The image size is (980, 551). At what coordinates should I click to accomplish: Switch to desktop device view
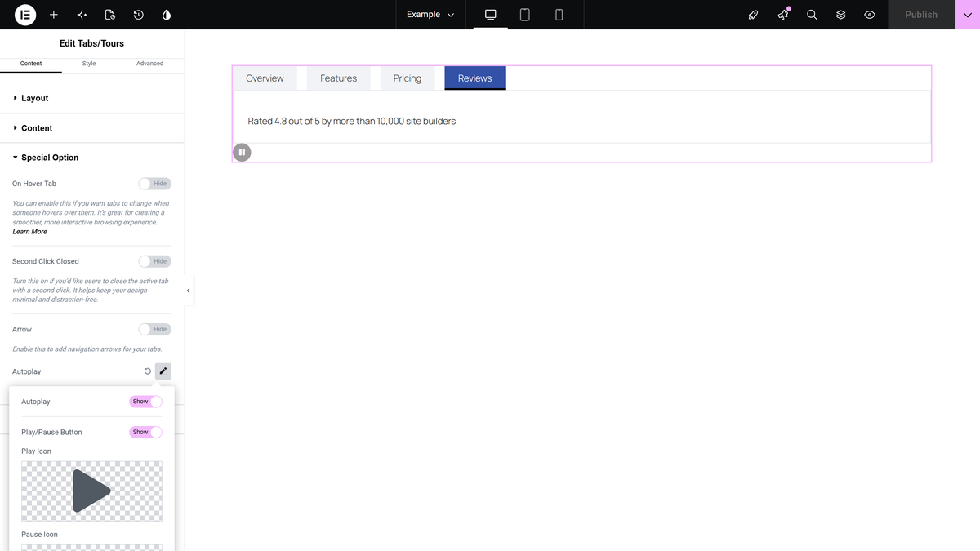pos(491,15)
